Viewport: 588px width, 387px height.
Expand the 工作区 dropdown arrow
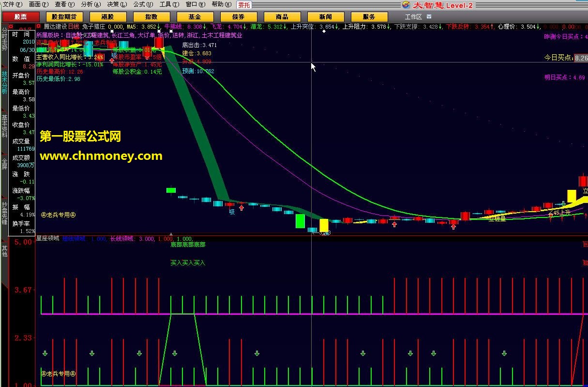(429, 17)
